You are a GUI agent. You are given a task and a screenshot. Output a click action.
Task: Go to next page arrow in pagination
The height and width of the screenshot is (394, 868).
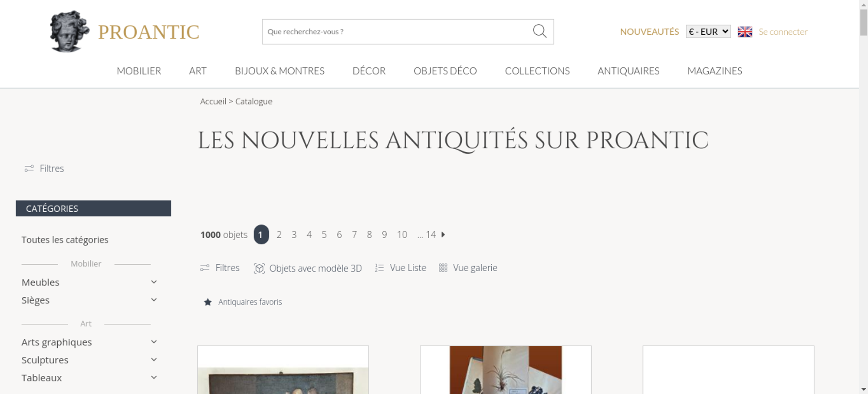(443, 235)
